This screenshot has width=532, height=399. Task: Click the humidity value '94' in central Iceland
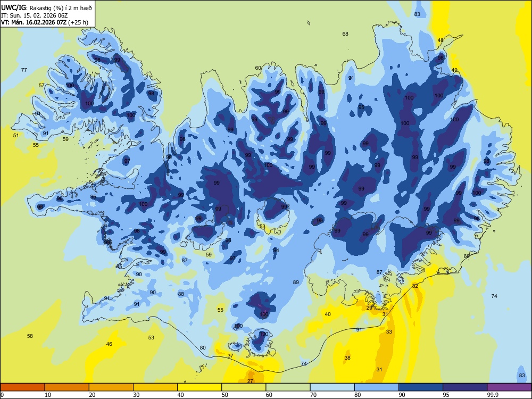pyautogui.click(x=276, y=250)
